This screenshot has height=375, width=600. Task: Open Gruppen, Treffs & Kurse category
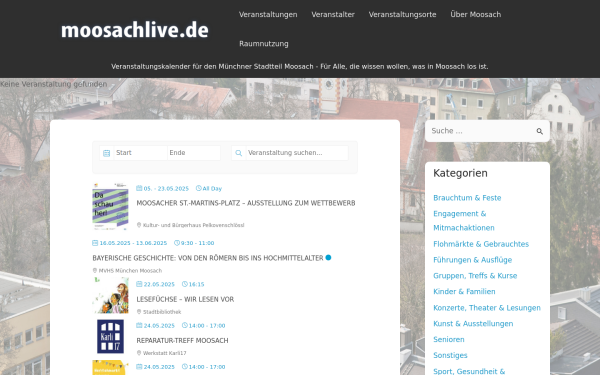pos(475,276)
